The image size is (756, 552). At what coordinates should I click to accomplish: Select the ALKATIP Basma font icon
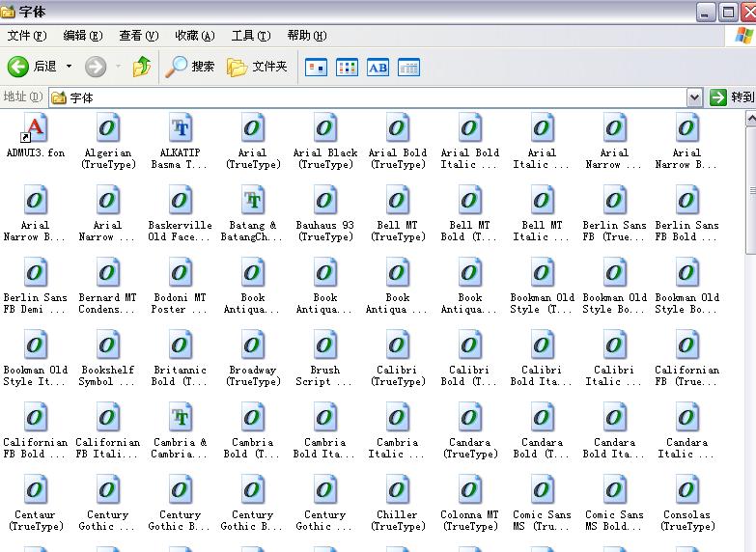pos(181,128)
